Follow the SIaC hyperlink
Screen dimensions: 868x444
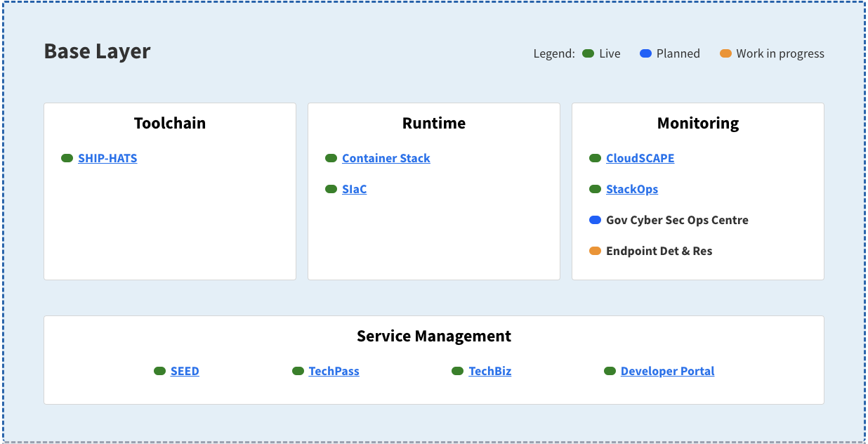click(x=354, y=189)
